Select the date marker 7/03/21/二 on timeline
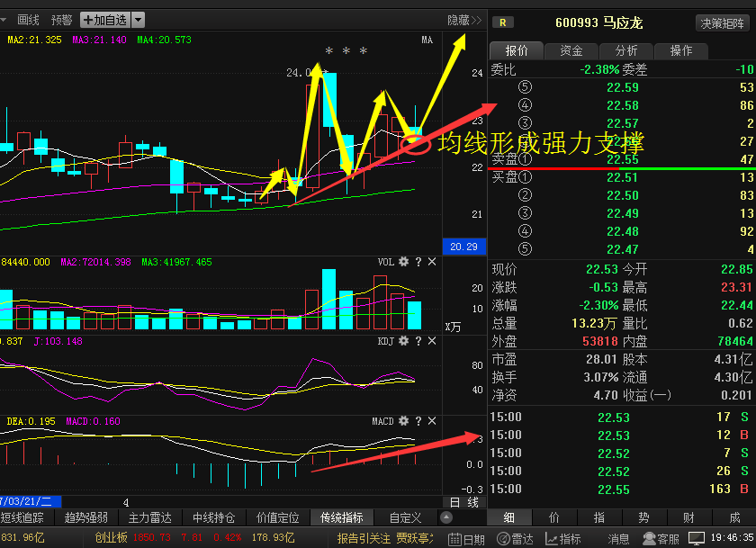Image resolution: width=756 pixels, height=548 pixels. 30,502
